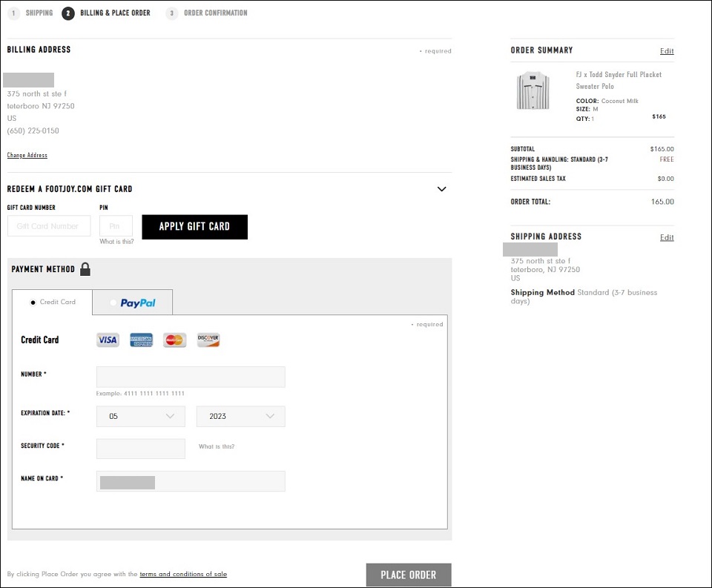Click the Coconut Milk color value
This screenshot has height=588, width=712.
click(620, 101)
